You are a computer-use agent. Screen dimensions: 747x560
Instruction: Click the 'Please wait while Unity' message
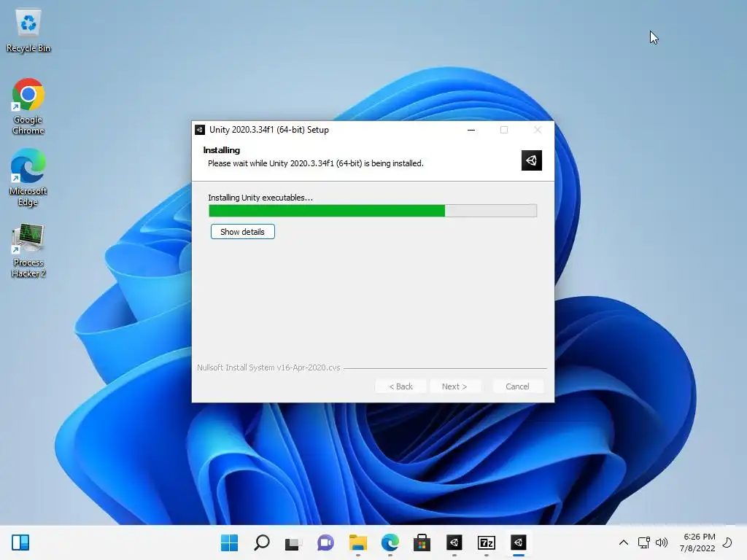pos(316,163)
